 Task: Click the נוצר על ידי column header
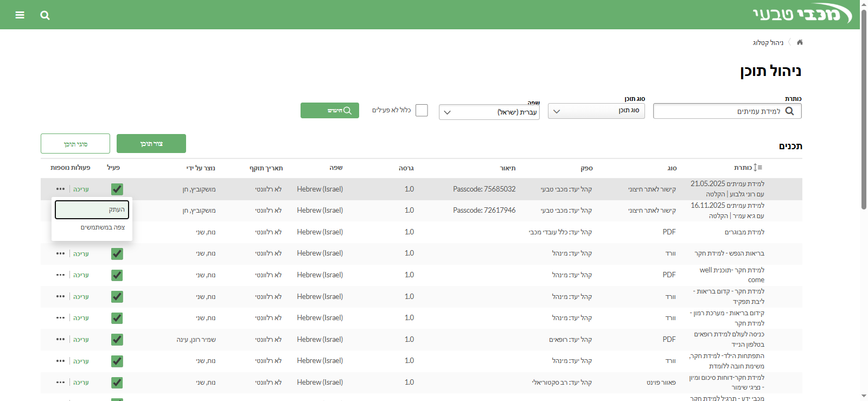(x=201, y=168)
